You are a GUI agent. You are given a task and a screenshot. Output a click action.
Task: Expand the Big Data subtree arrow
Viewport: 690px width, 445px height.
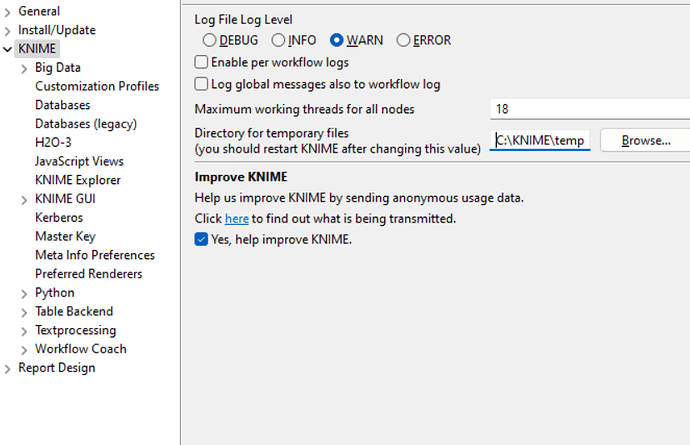pos(25,68)
